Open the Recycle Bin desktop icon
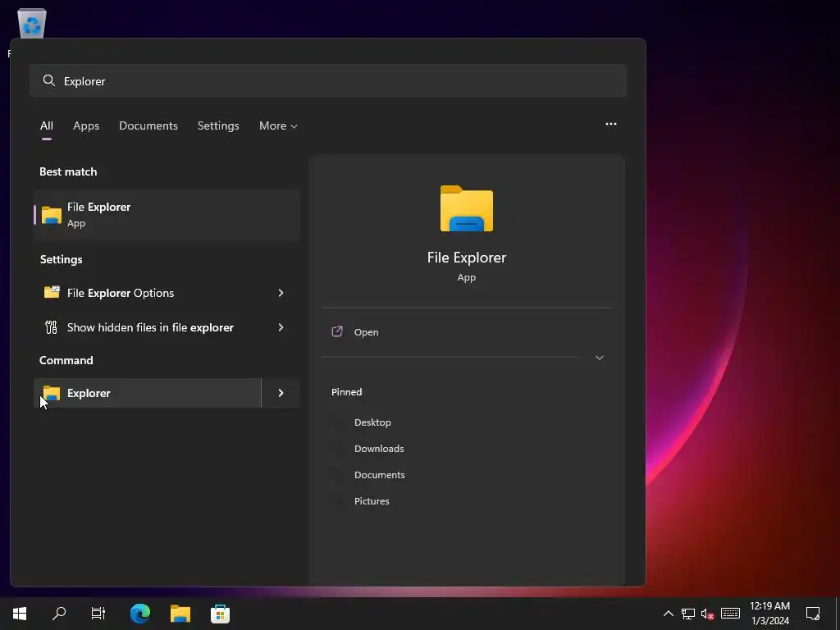The image size is (840, 630). (x=32, y=23)
